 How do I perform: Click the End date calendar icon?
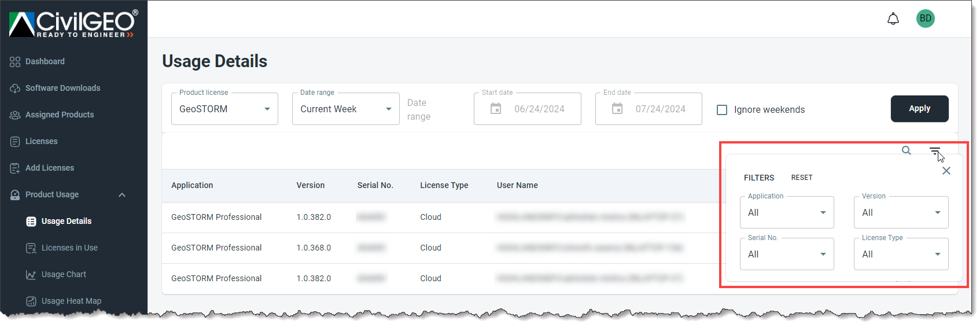pyautogui.click(x=617, y=109)
